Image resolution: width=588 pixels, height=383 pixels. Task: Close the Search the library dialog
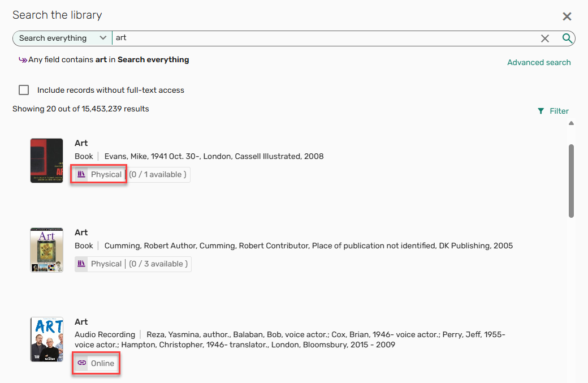[567, 16]
